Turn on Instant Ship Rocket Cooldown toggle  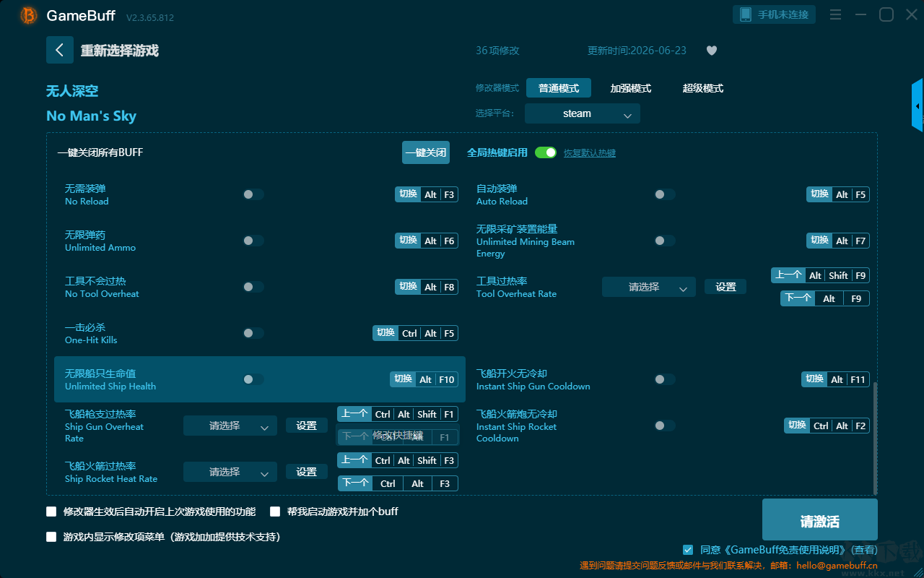[665, 426]
